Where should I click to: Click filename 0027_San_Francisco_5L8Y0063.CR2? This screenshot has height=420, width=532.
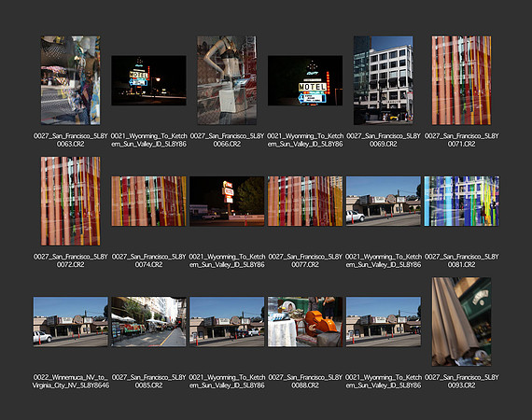click(71, 140)
